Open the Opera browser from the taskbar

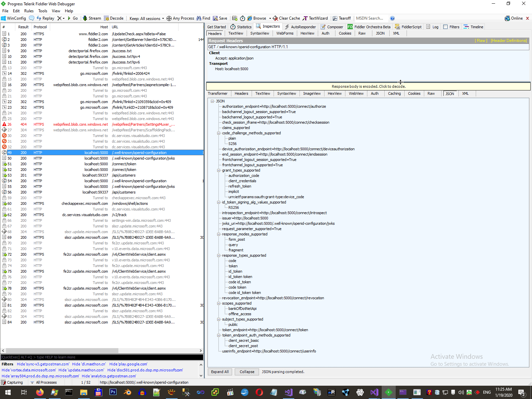259,392
